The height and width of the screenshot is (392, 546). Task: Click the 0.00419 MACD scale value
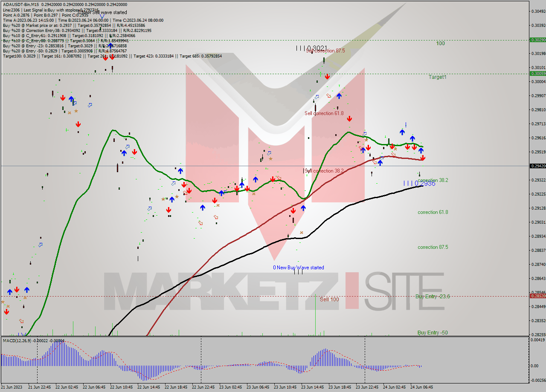[x=538, y=340]
